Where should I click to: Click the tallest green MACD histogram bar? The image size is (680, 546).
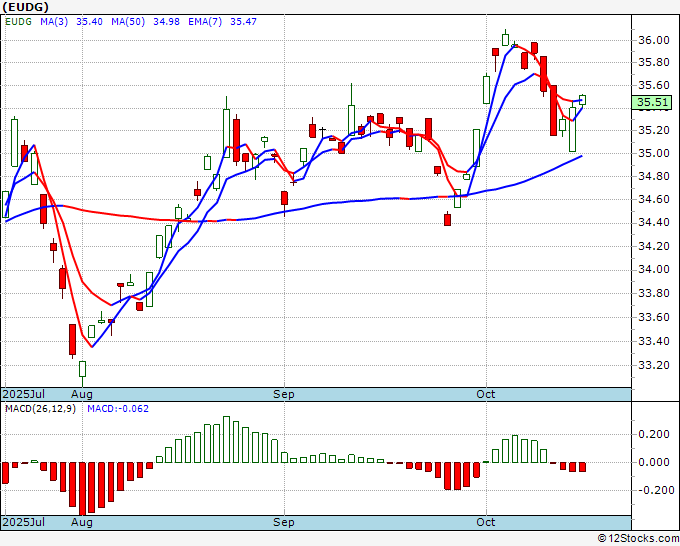coord(226,439)
